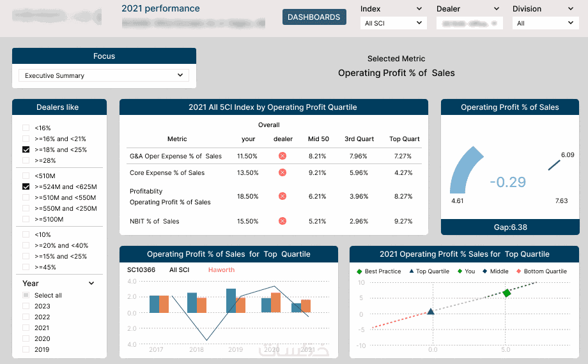Check the <10% filter
The image size is (588, 364).
pos(26,234)
